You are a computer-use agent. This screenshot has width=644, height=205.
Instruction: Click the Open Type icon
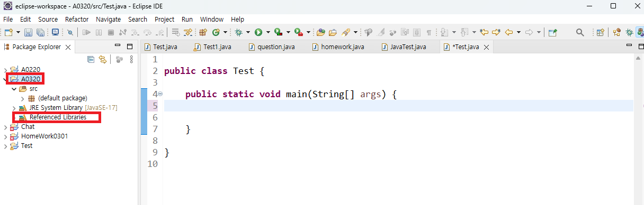[x=320, y=32]
